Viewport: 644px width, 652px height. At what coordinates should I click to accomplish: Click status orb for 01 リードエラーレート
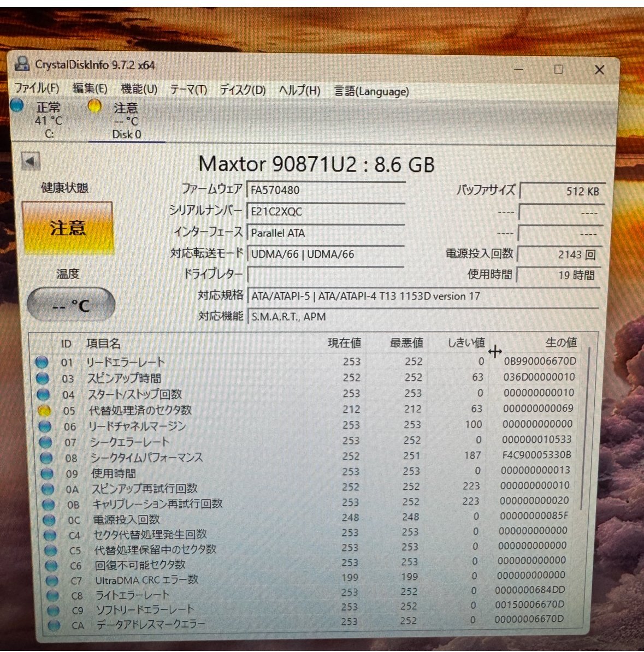pos(42,362)
